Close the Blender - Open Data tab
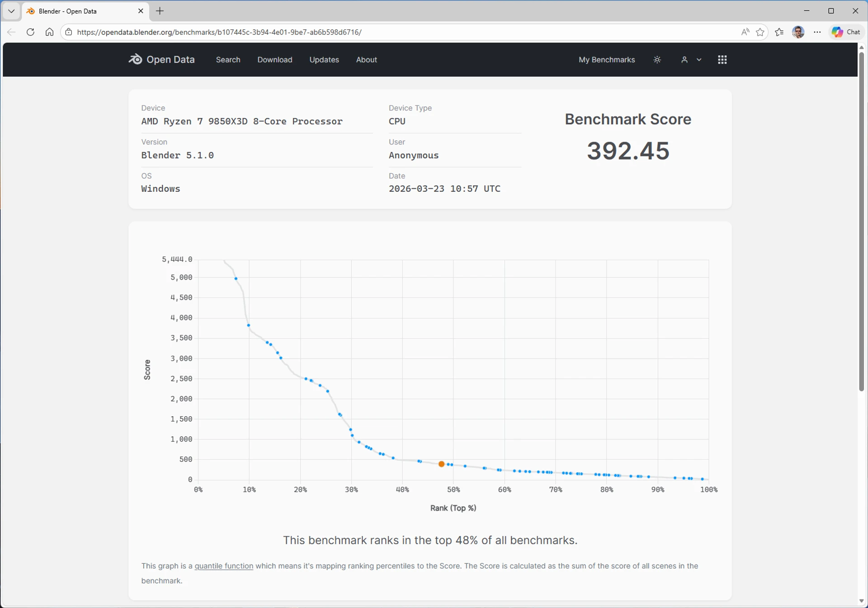868x608 pixels. tap(141, 11)
